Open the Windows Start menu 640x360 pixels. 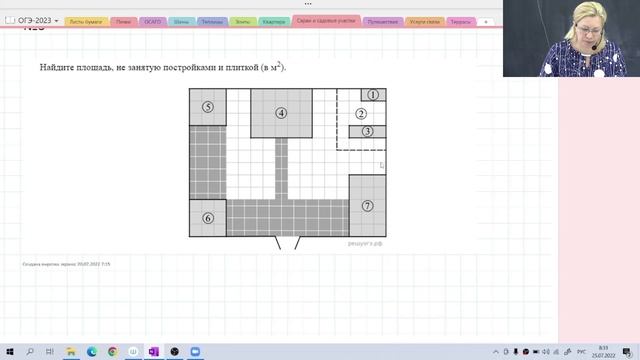(x=10, y=351)
